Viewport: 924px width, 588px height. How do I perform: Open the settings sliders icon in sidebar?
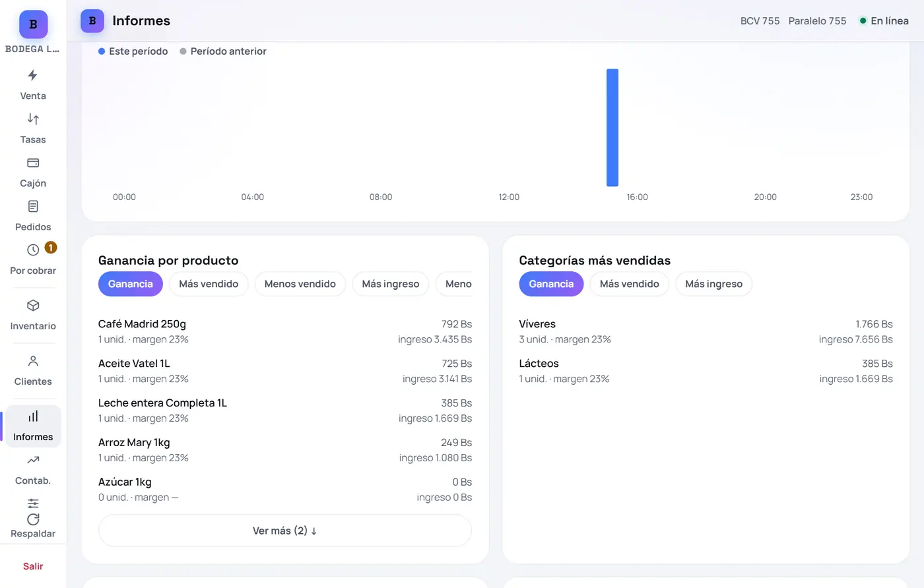(33, 504)
